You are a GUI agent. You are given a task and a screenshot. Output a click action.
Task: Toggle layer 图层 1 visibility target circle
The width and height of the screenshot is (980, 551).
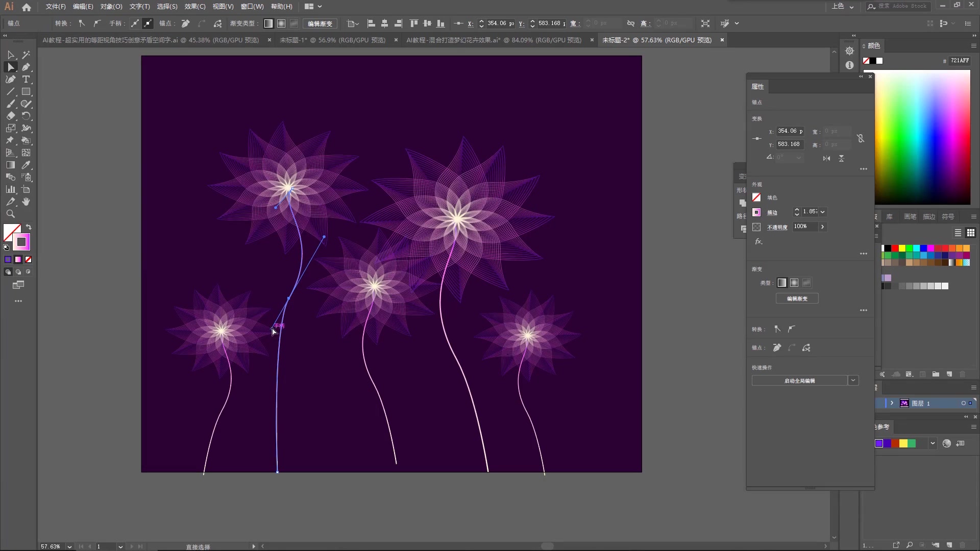963,403
